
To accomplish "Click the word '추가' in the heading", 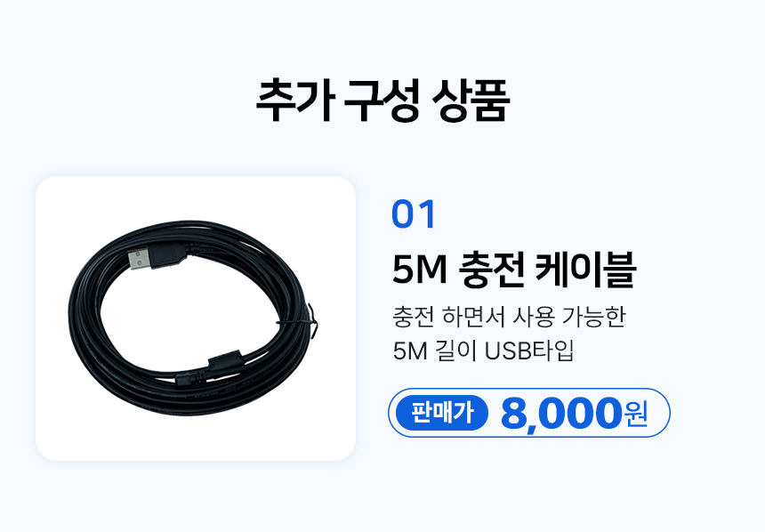I will click(295, 101).
